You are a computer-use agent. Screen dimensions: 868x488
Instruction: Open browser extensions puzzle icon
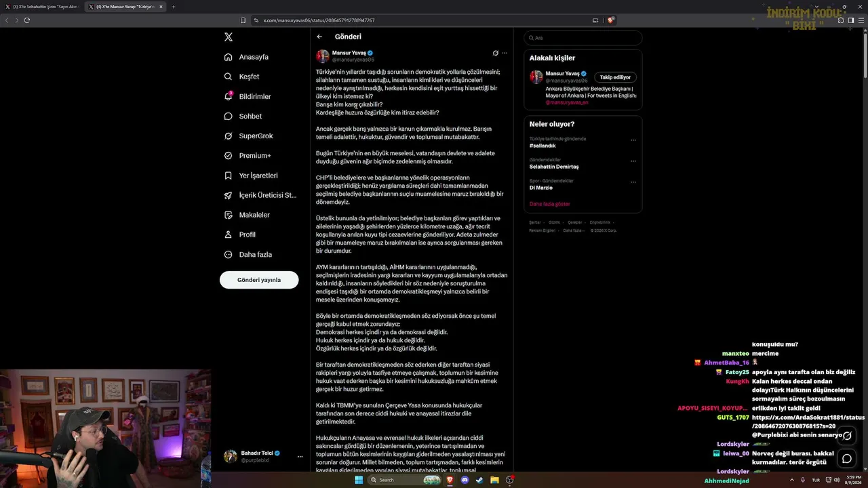pyautogui.click(x=841, y=20)
